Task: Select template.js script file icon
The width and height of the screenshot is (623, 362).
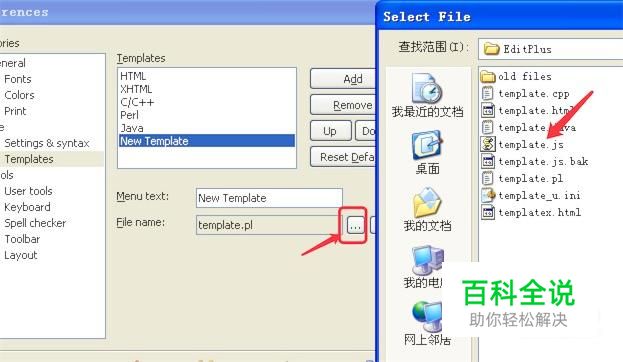Action: click(x=488, y=144)
